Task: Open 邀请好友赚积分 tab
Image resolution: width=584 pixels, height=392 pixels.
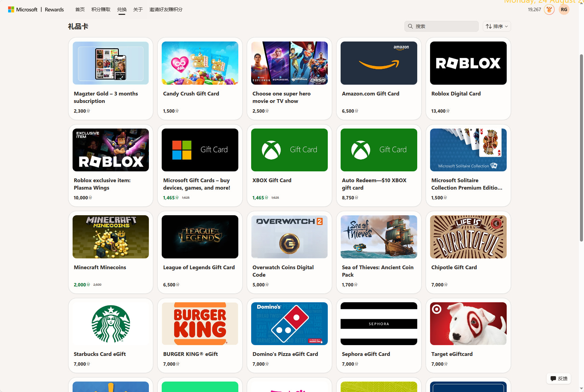Action: click(166, 9)
